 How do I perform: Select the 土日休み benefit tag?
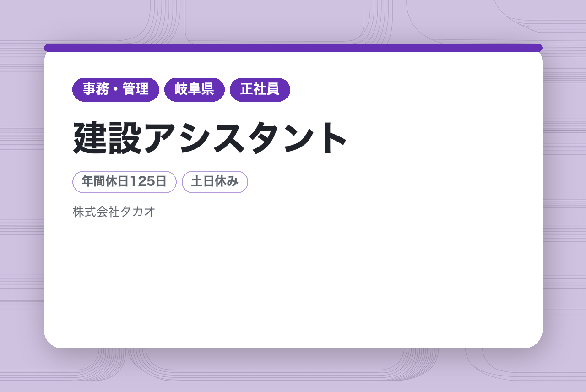tap(215, 182)
